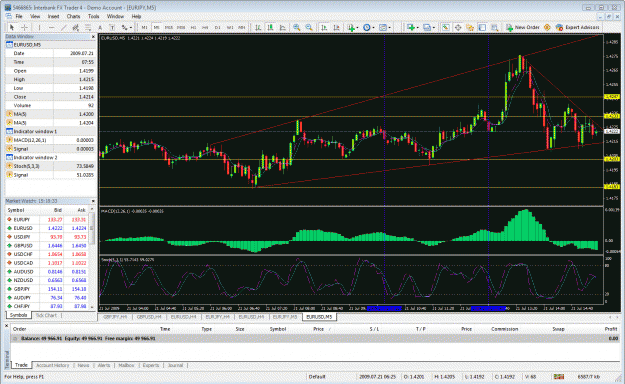Click the New Order button
The height and width of the screenshot is (384, 625).
coord(523,27)
